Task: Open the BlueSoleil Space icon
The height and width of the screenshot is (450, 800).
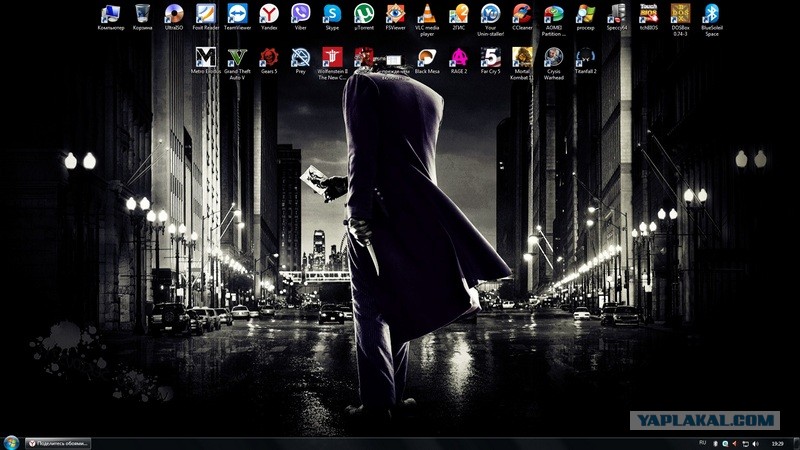Action: tap(712, 20)
